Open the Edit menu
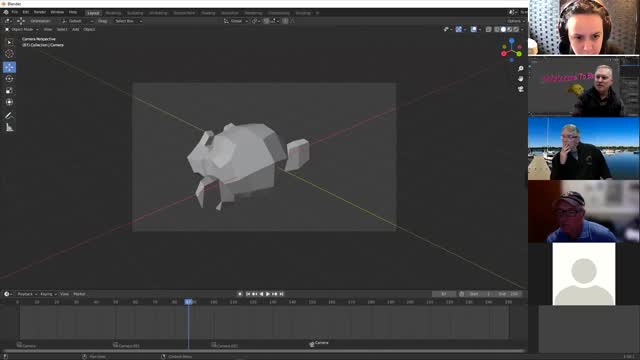 click(26, 13)
